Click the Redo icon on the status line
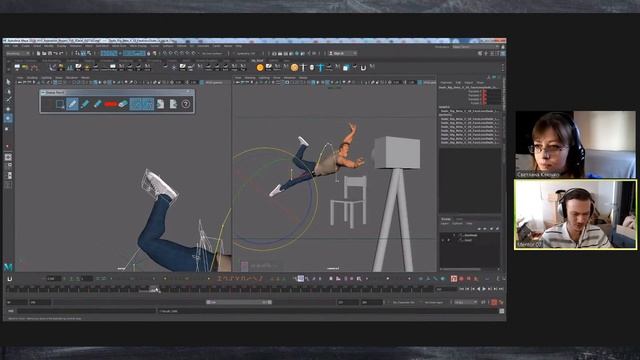640x360 pixels. pos(62,53)
